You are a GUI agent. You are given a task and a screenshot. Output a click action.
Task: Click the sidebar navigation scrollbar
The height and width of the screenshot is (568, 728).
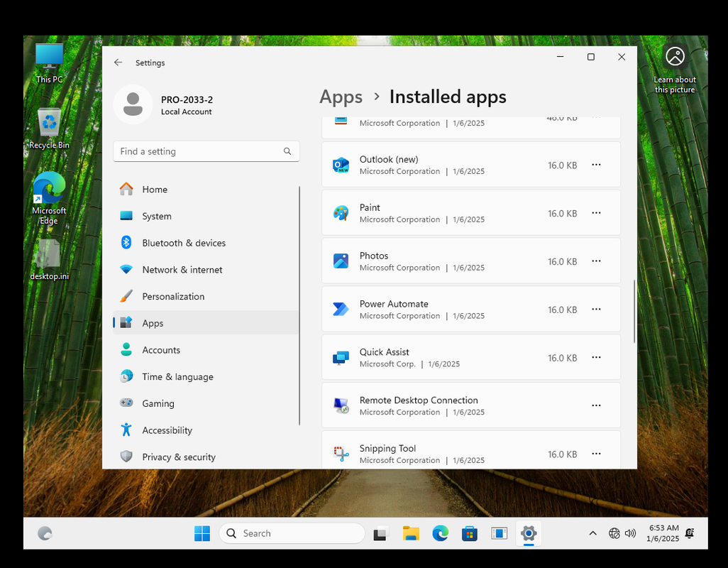[x=299, y=305]
